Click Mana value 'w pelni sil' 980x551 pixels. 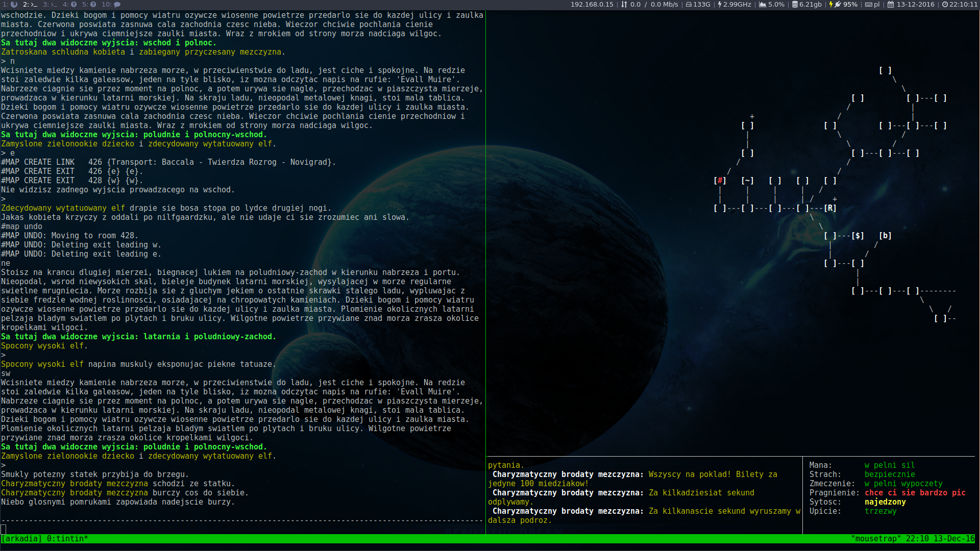click(890, 465)
